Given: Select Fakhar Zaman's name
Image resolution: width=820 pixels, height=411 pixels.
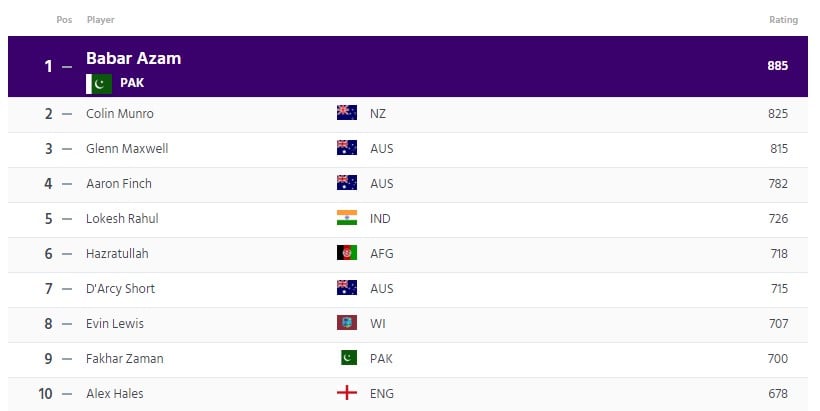Looking at the screenshot, I should tap(124, 359).
